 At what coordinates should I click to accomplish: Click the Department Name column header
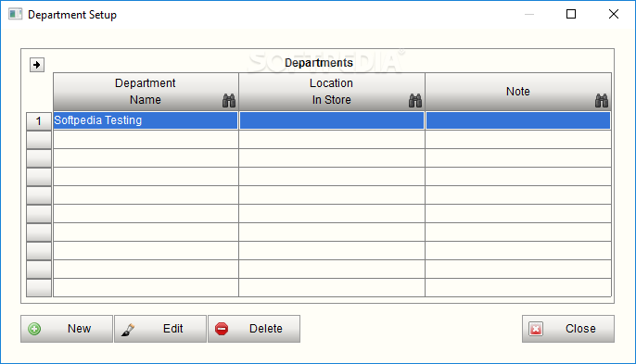click(x=146, y=92)
